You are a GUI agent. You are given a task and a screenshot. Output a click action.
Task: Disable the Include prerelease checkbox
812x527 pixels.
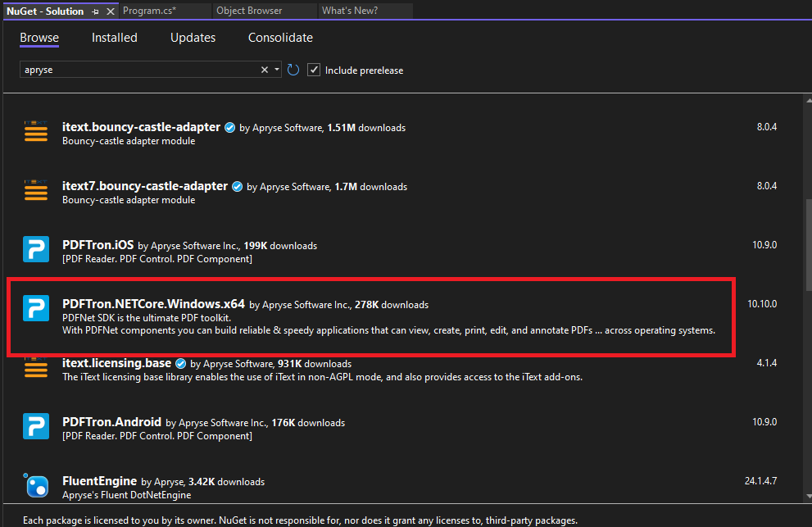(314, 70)
